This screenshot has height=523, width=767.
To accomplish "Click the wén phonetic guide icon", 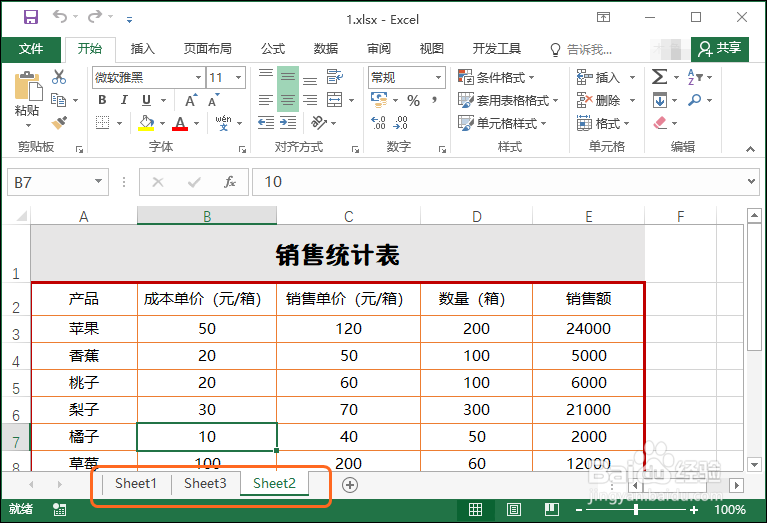I will tap(224, 123).
